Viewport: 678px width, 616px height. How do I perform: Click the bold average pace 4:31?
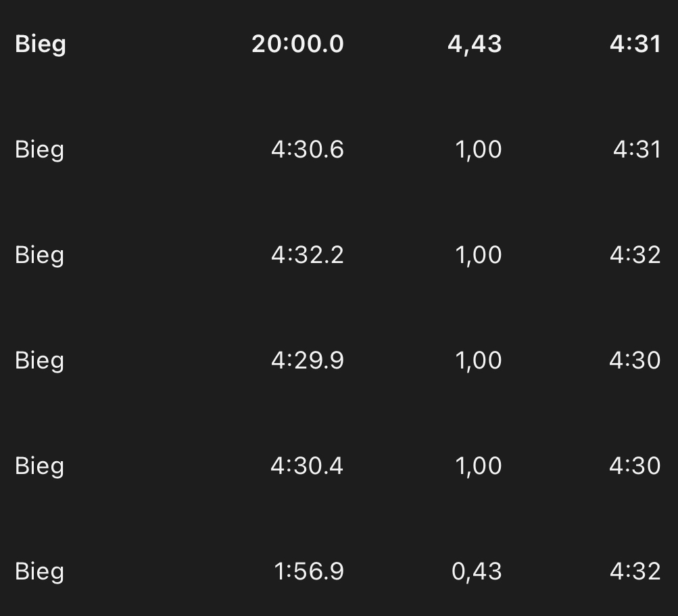[635, 44]
